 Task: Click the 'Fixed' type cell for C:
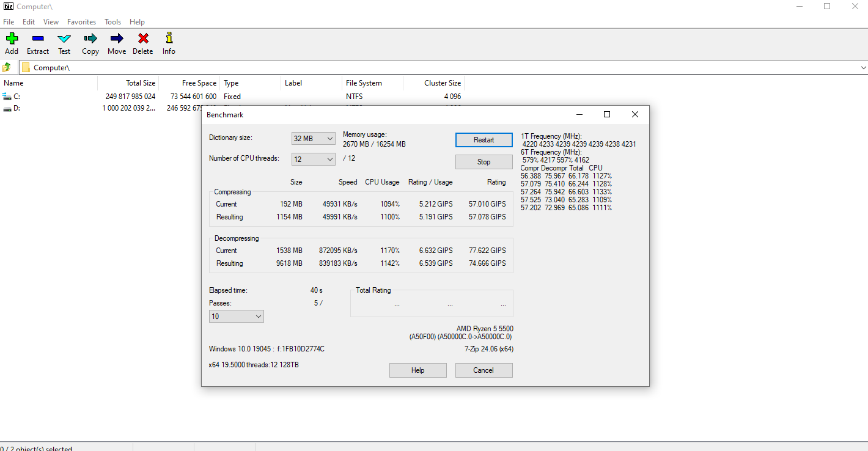coord(232,97)
